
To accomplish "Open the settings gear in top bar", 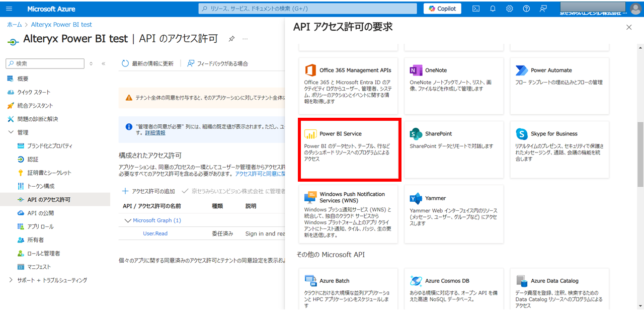I will coord(509,9).
